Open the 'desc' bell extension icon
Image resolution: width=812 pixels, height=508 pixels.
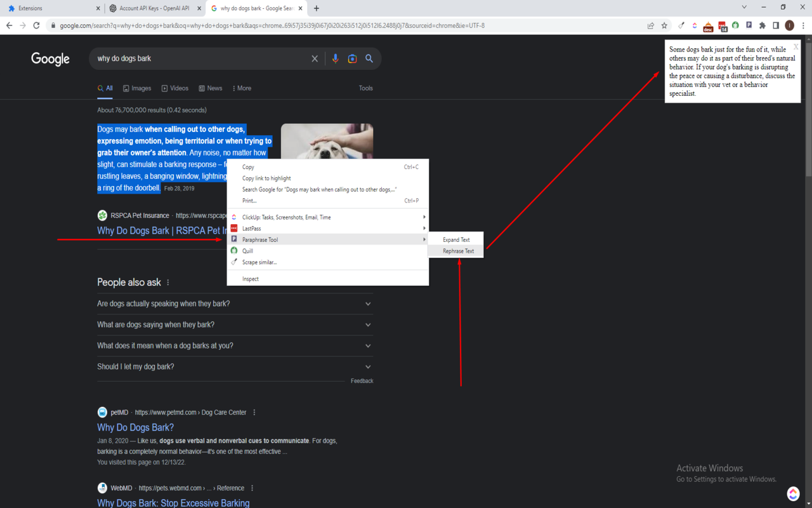(x=708, y=26)
